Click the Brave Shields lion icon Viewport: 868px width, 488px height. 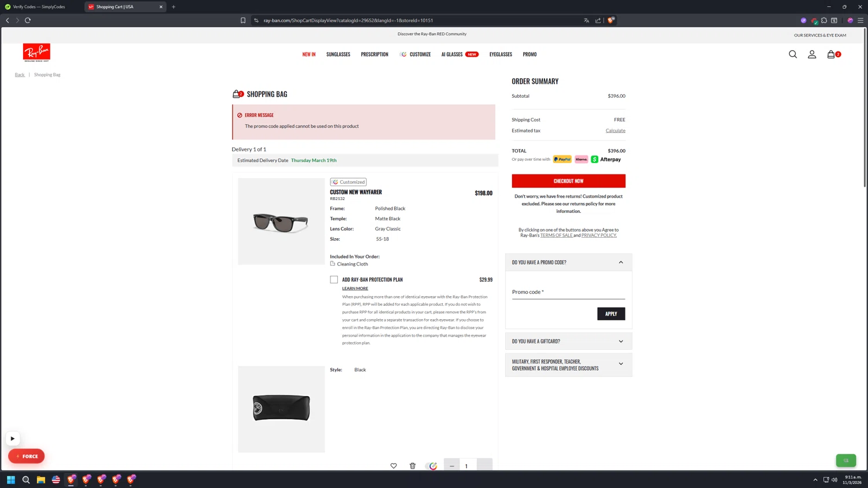tap(611, 20)
